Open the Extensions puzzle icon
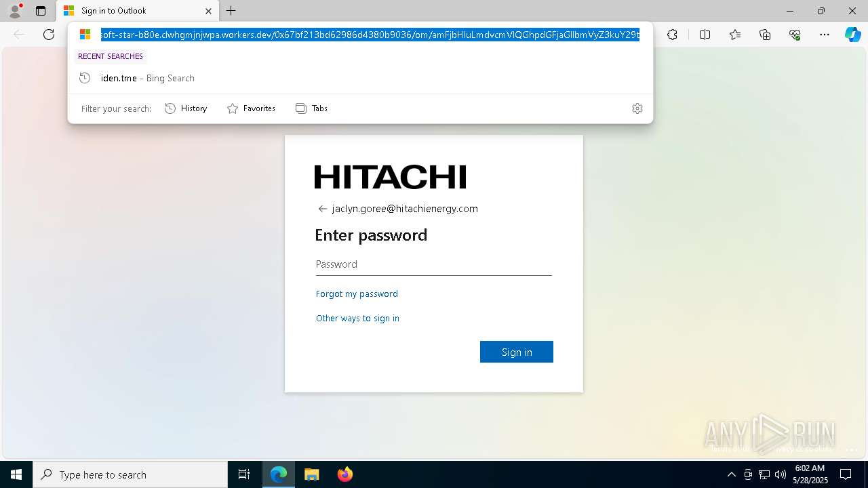This screenshot has width=868, height=488. [672, 35]
